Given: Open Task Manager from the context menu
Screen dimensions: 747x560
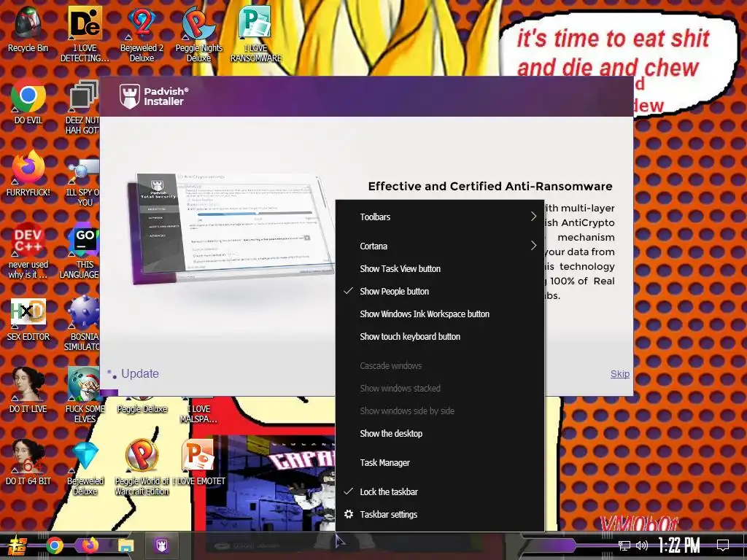Looking at the screenshot, I should click(440, 462).
